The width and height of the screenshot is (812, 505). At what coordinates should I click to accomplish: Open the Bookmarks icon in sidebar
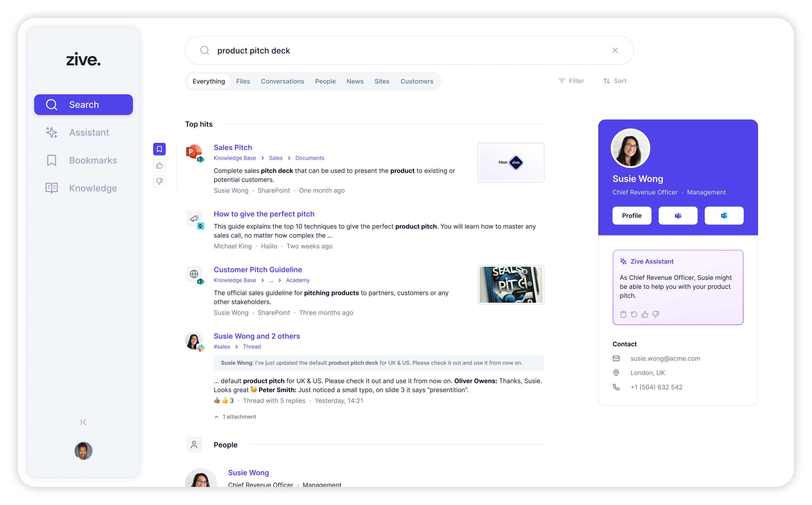coord(51,160)
